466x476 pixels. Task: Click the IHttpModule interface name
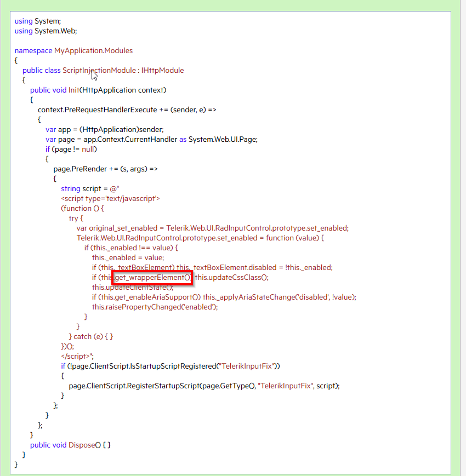click(162, 71)
